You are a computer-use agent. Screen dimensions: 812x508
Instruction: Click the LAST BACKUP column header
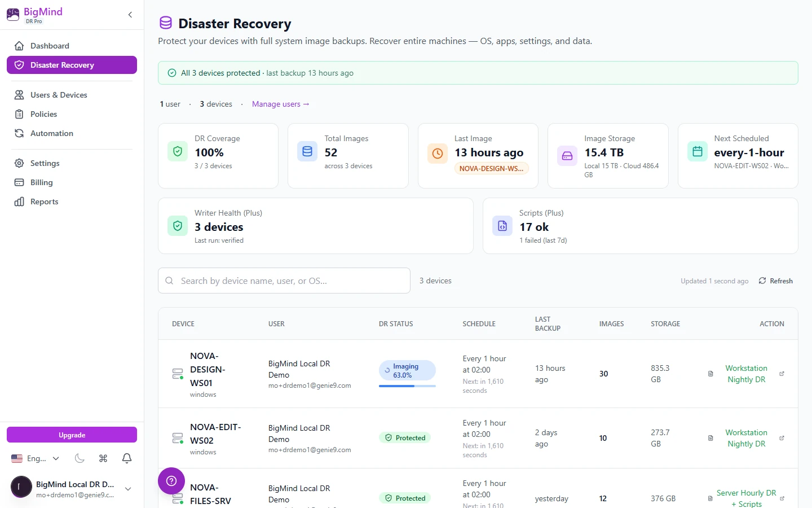click(548, 324)
